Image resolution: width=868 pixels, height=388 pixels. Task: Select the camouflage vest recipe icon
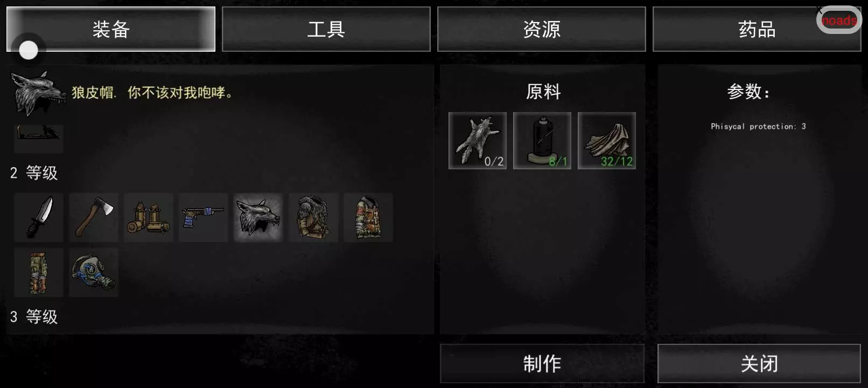click(x=368, y=218)
